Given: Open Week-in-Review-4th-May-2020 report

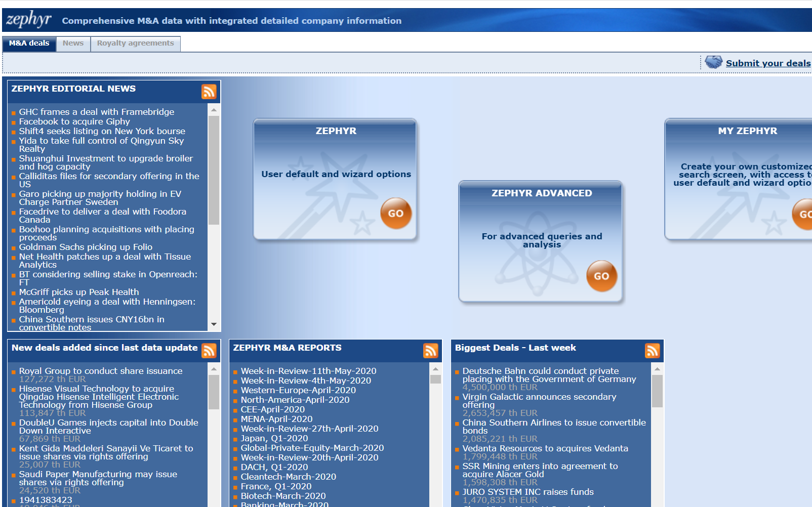Looking at the screenshot, I should 306,381.
